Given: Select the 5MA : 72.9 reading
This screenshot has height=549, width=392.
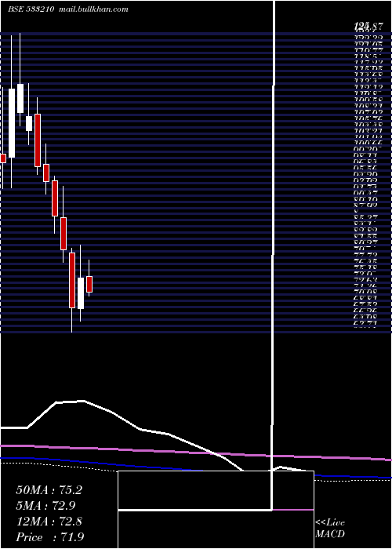Looking at the screenshot, I should point(45,506).
